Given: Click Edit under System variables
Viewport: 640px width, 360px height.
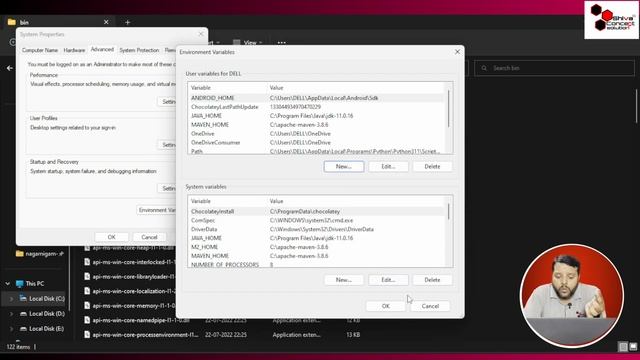Looking at the screenshot, I should (388, 280).
